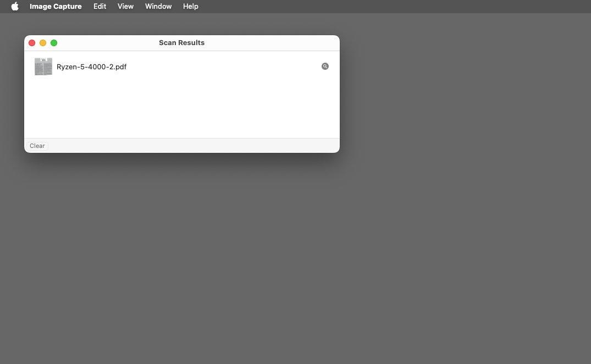The width and height of the screenshot is (591, 364).
Task: Open the Edit menu
Action: (100, 7)
